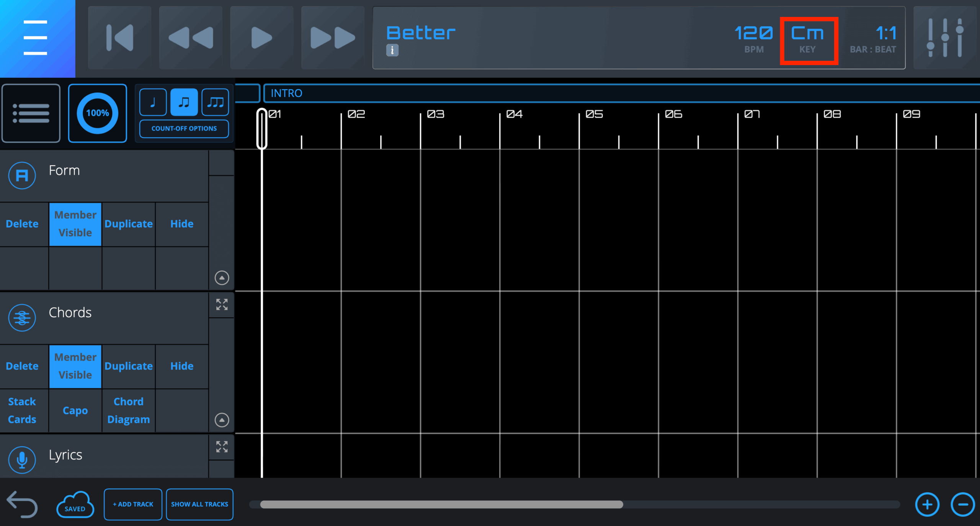Collapse the Form track options
Screen dimensions: 980x526
pos(222,278)
